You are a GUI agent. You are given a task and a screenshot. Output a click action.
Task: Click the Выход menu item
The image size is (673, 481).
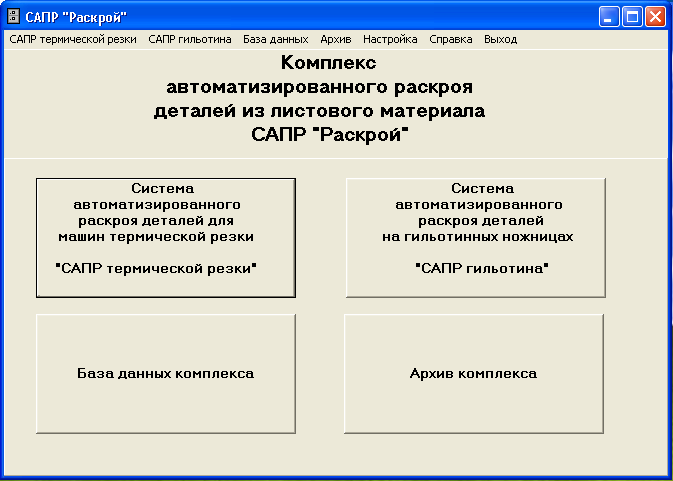(500, 39)
